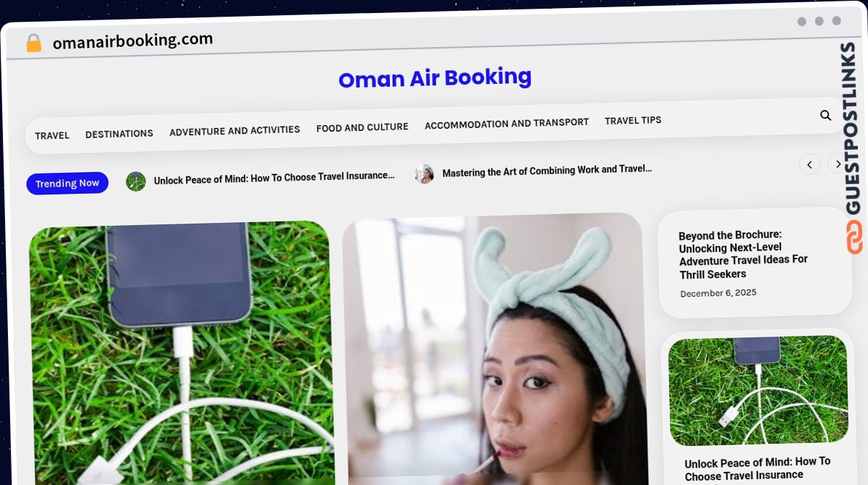
Task: Open Unlock Peace of Mind trending headline
Action: [274, 177]
